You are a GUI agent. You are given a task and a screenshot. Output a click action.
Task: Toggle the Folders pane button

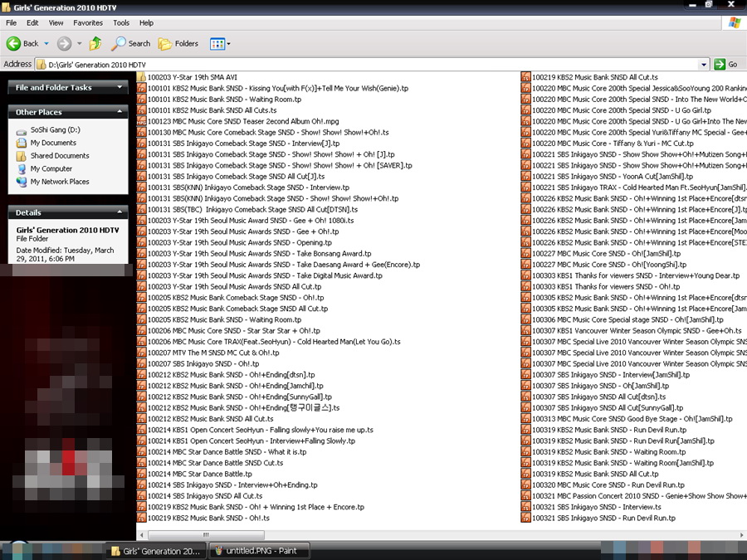coord(178,44)
